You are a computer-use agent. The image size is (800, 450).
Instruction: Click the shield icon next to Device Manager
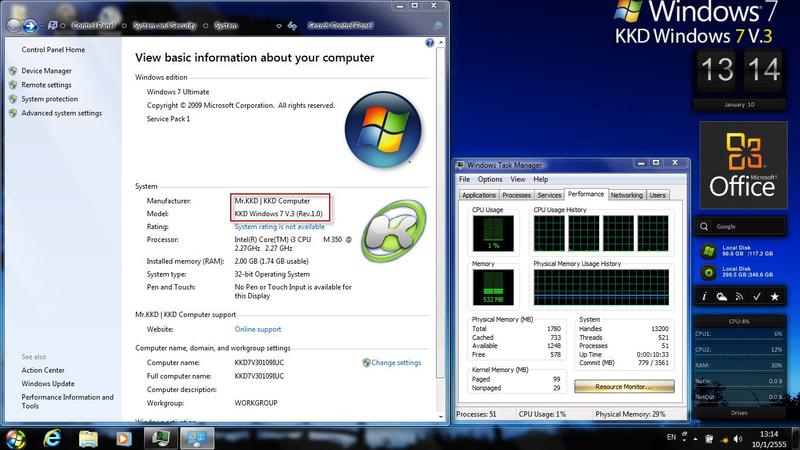tap(13, 71)
